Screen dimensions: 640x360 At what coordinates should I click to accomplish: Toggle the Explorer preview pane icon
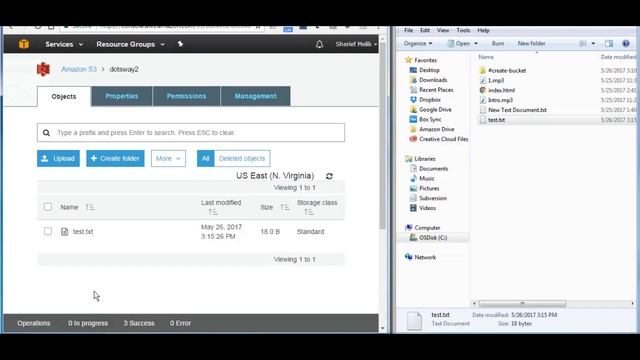(609, 43)
